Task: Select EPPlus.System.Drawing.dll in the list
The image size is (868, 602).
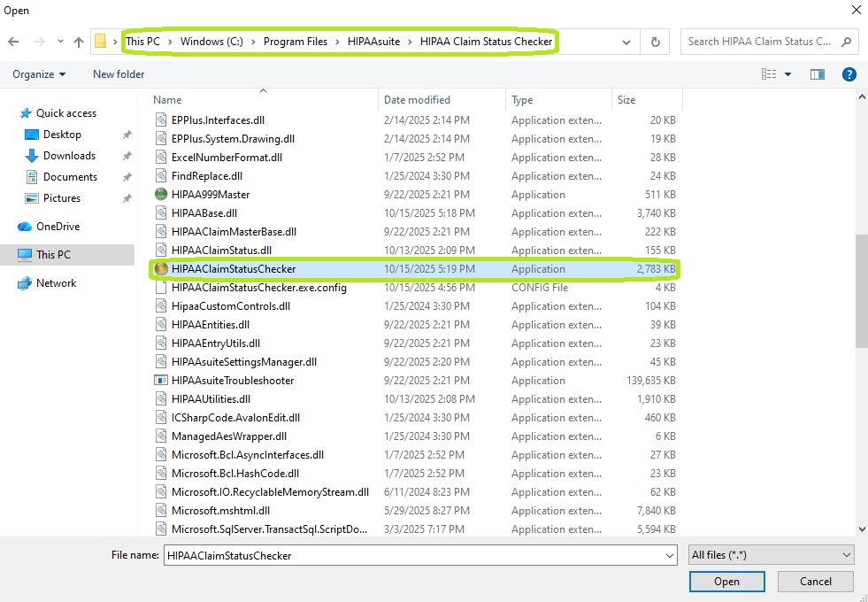Action: coord(233,139)
